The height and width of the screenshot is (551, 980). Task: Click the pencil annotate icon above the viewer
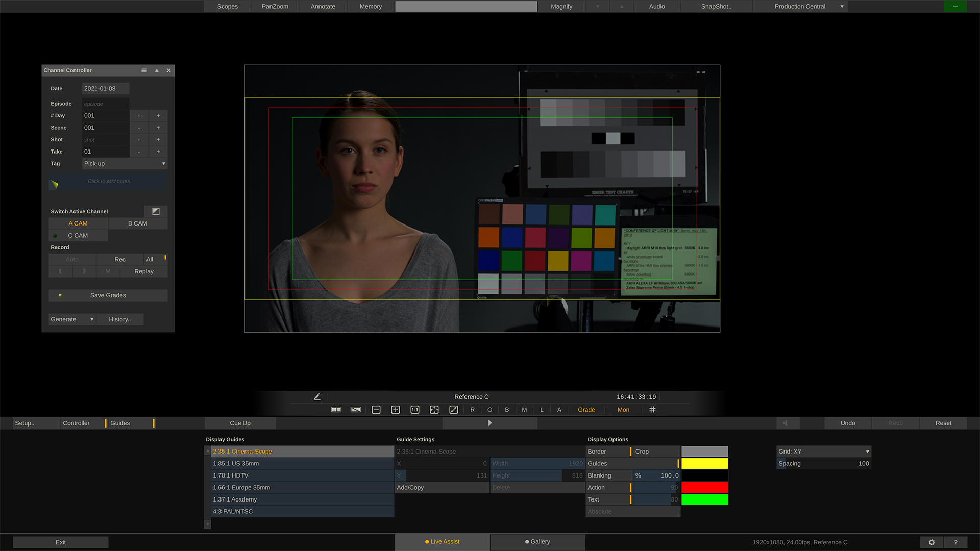(316, 396)
